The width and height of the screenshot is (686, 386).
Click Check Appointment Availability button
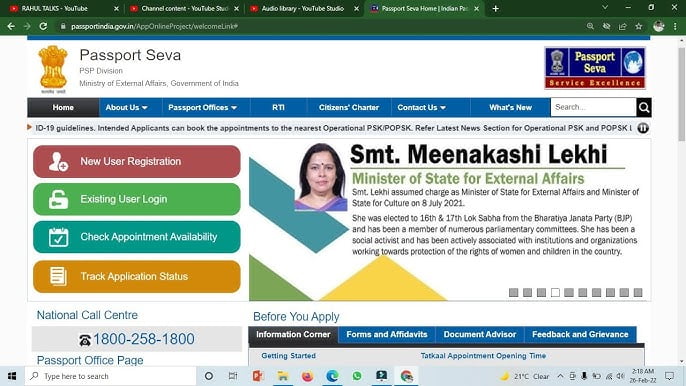click(x=136, y=237)
